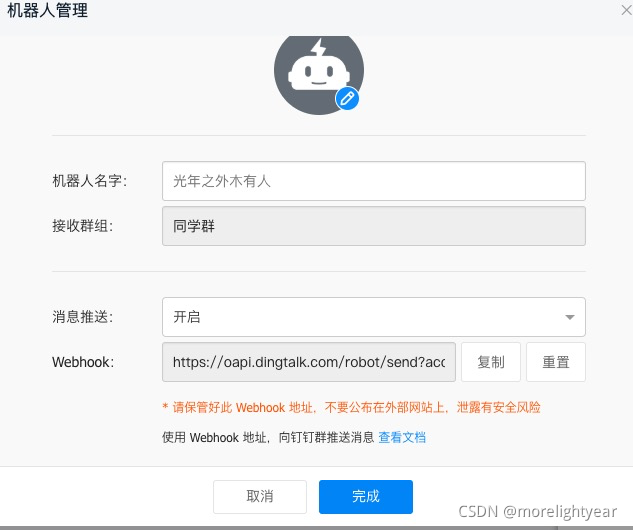Reset the Webhook with 重置 button
The width and height of the screenshot is (633, 530).
point(556,362)
